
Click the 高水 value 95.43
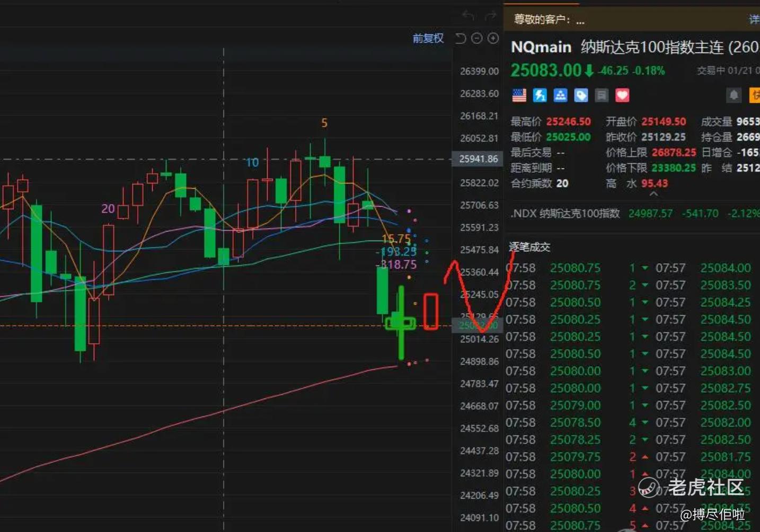(x=655, y=183)
